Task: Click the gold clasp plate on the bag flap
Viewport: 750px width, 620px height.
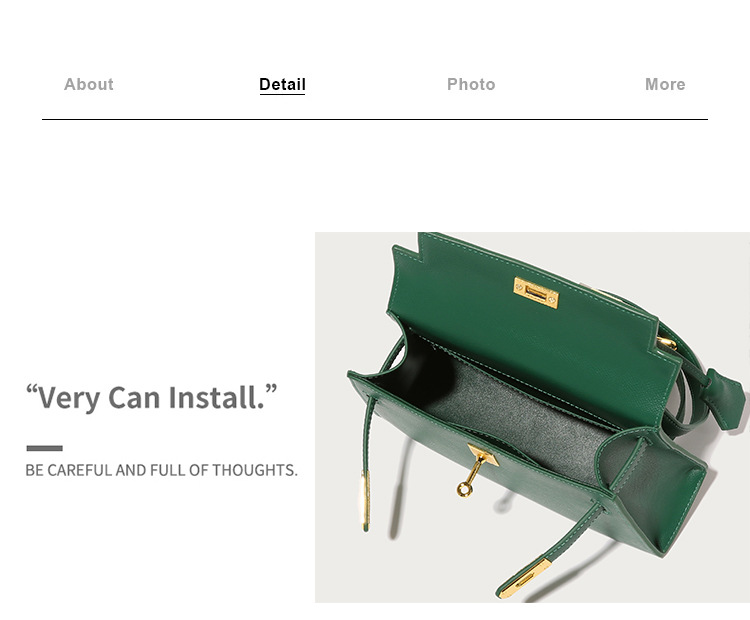Action: (x=536, y=292)
